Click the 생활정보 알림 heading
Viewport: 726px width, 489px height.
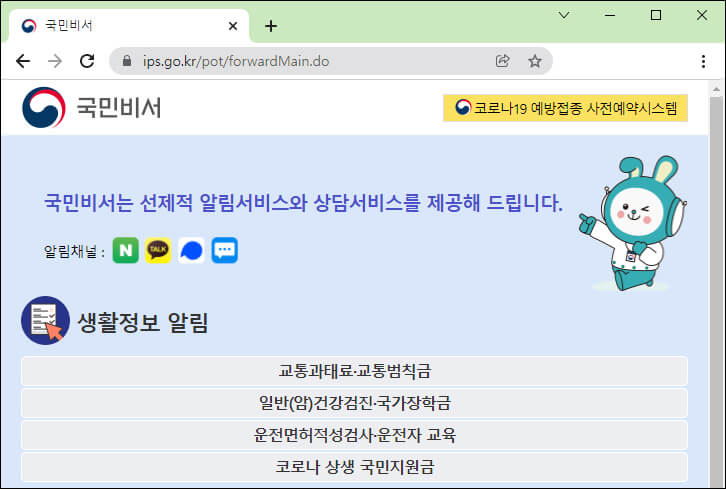click(143, 322)
